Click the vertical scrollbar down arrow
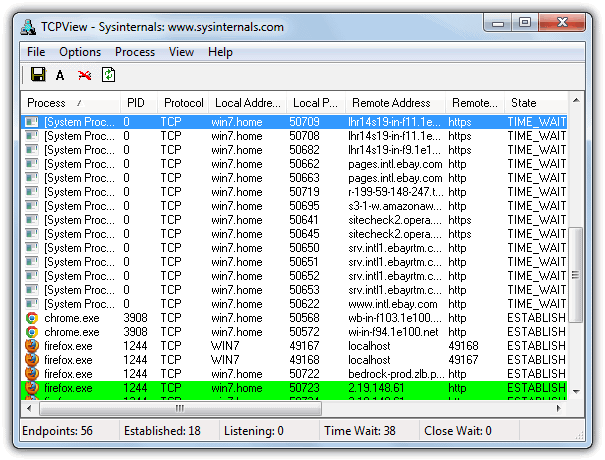 (576, 392)
